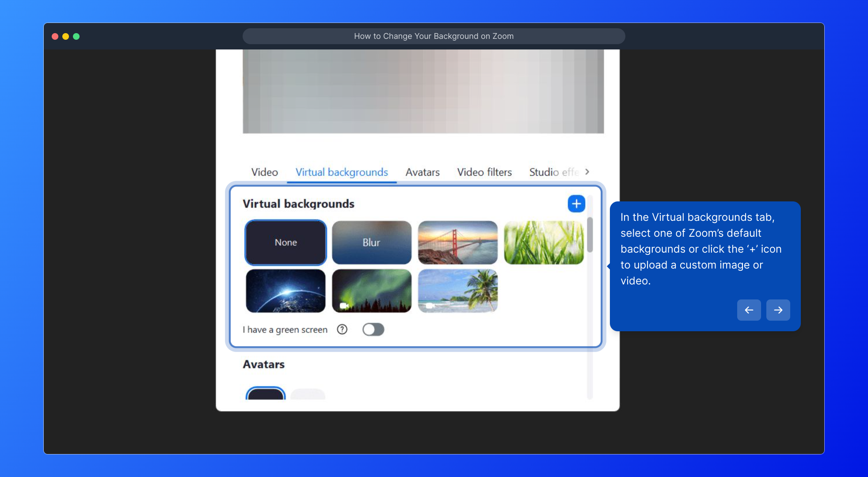Screen dimensions: 868x477
Task: Switch to the Video filters tab
Action: click(484, 172)
